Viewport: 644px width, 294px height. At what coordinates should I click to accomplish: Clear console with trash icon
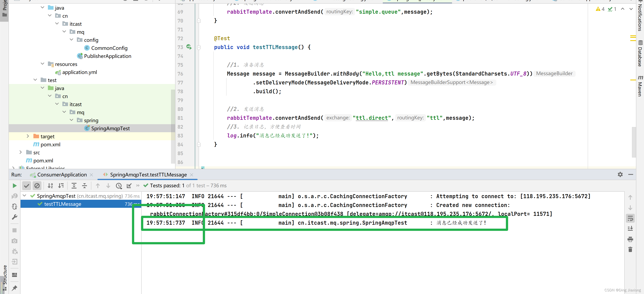tap(630, 249)
